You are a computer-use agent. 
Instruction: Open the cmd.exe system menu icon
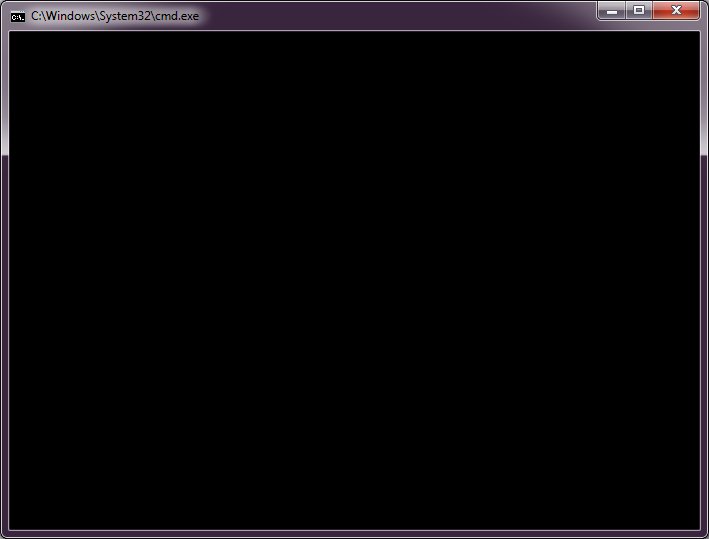[x=18, y=17]
